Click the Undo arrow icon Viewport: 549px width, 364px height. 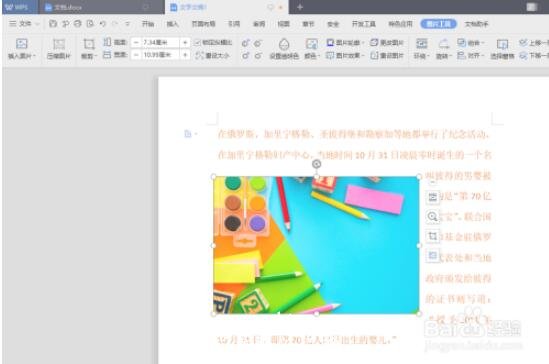click(102, 23)
